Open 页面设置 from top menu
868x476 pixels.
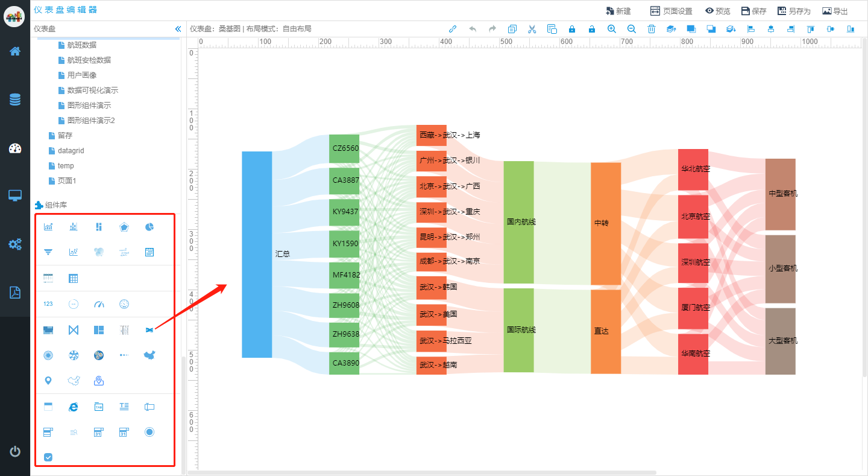point(671,11)
